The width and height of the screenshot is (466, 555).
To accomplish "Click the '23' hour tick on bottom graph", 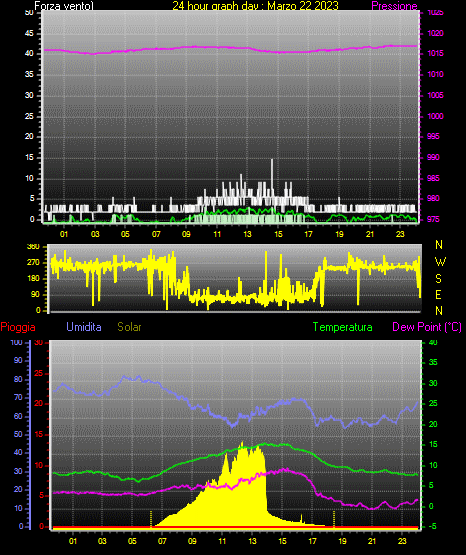I will 402,541.
